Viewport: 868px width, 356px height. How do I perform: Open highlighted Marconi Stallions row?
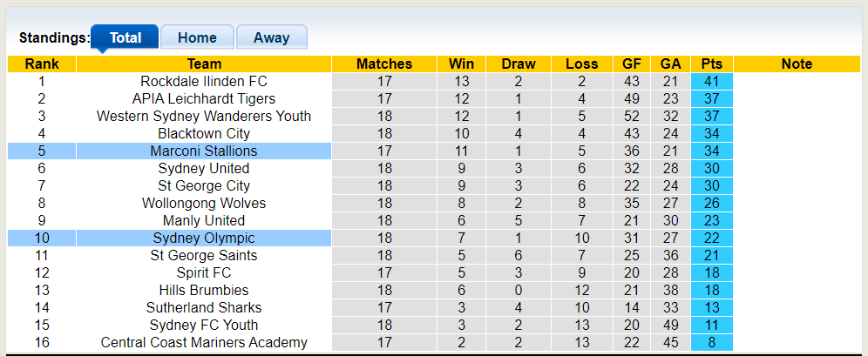(204, 151)
